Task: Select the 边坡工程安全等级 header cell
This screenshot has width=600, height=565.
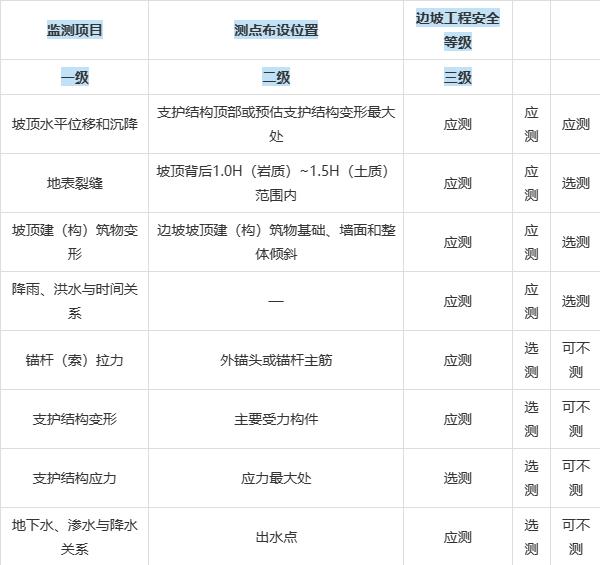Action: (x=458, y=30)
